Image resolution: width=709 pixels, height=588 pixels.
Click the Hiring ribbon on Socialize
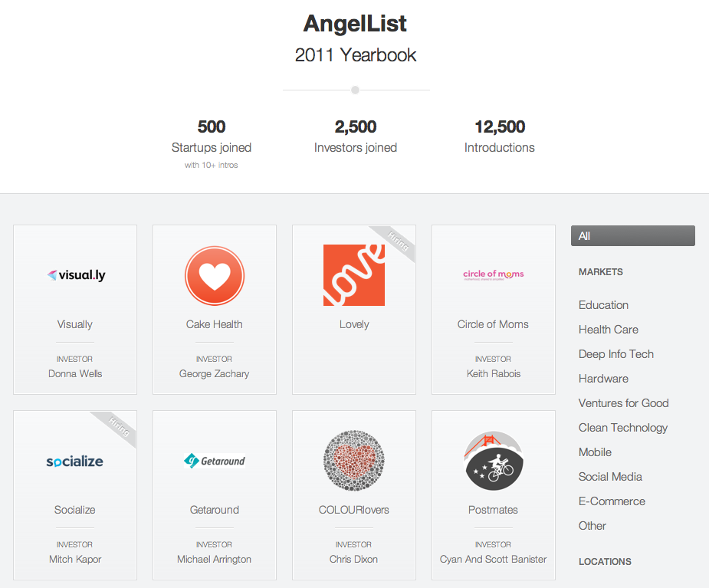point(119,429)
